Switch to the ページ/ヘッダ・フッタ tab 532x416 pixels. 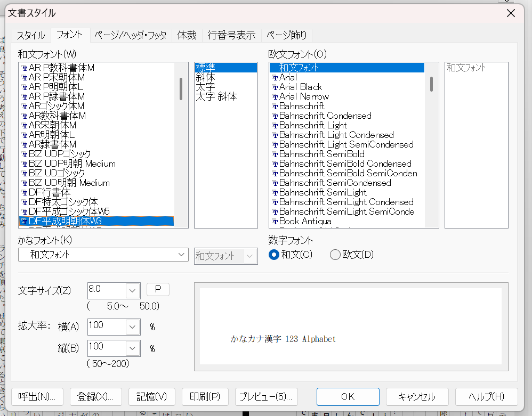[x=131, y=35]
